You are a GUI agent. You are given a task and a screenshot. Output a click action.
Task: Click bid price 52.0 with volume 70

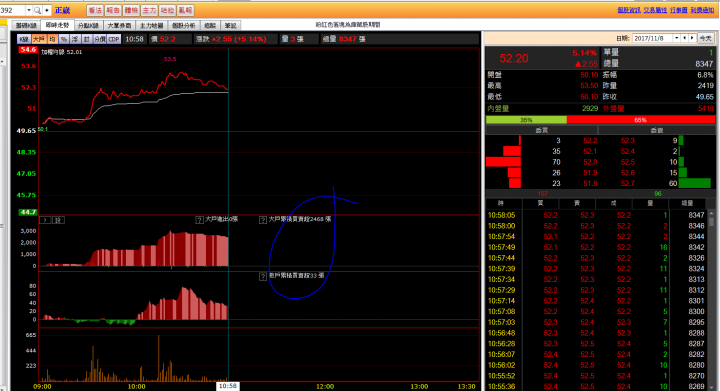point(590,162)
